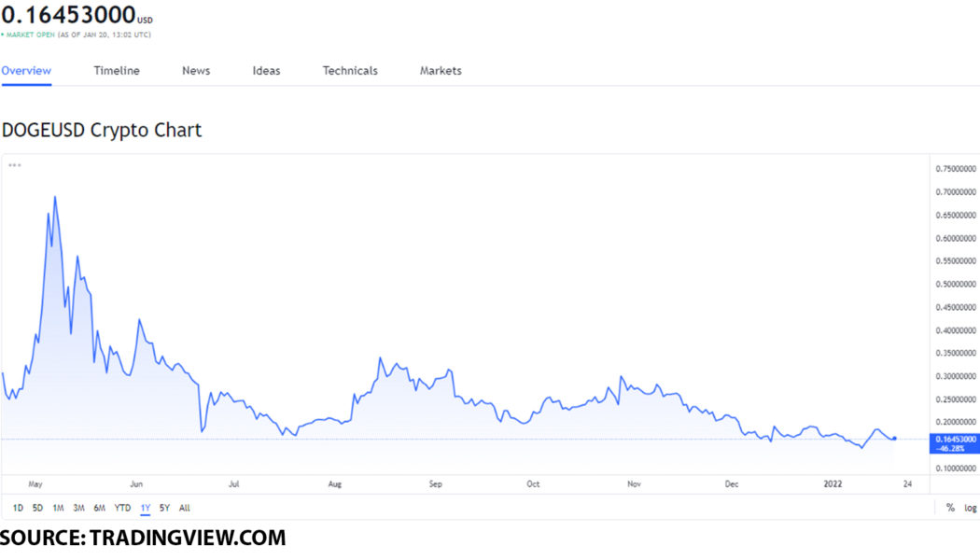980x560 pixels.
Task: Switch chart to 1M range
Action: point(57,508)
